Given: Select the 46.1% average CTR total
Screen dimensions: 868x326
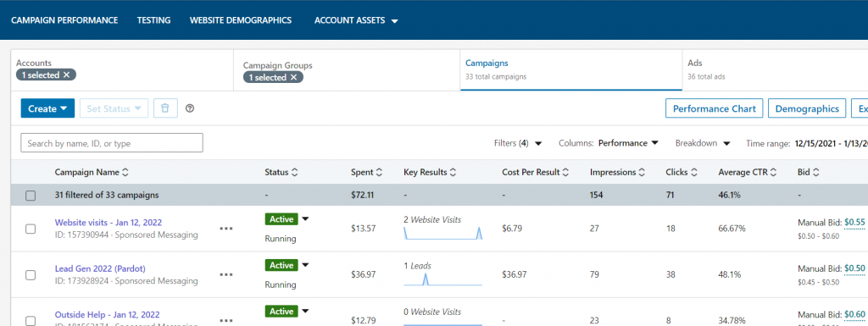Looking at the screenshot, I should (730, 195).
